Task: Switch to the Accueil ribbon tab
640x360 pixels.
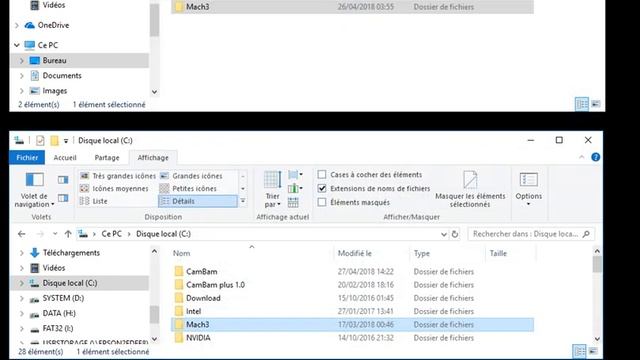Action: pyautogui.click(x=65, y=158)
